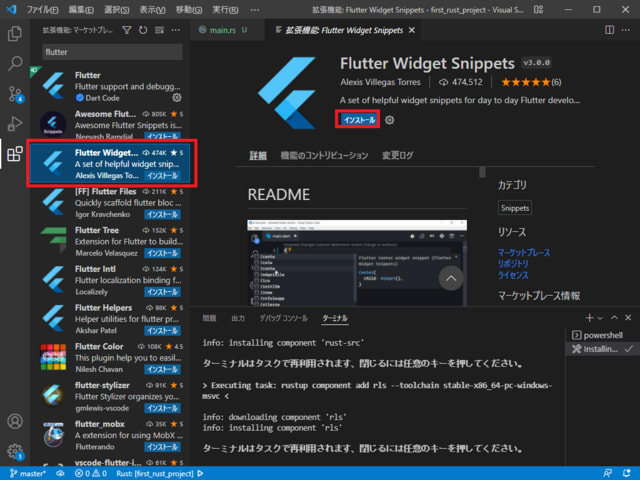Open the Source Control view
The image size is (640, 480).
(15, 94)
